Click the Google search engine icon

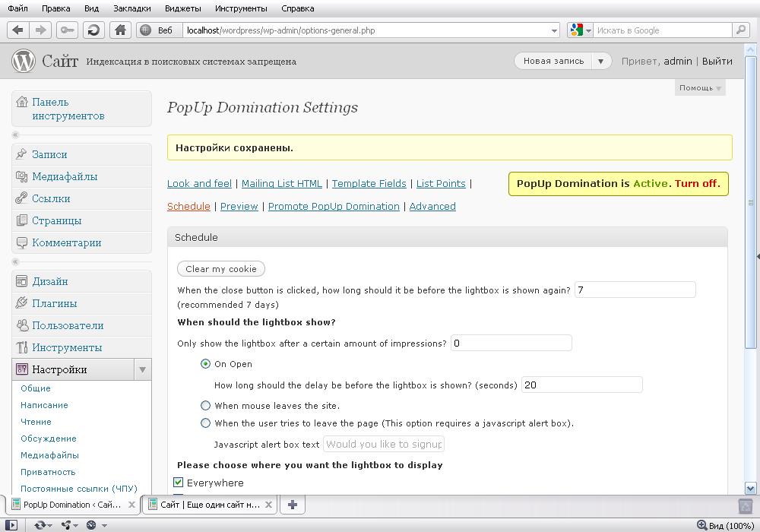tap(576, 30)
